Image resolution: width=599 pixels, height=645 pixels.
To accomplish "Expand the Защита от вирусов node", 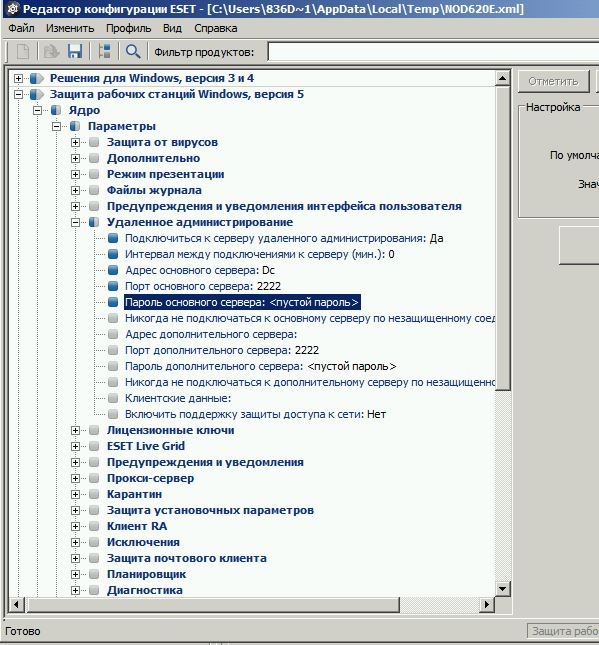I will 75,142.
